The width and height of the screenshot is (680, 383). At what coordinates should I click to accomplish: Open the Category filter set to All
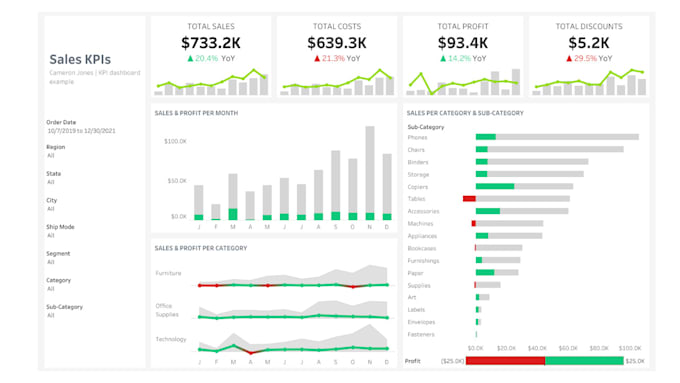(x=51, y=289)
